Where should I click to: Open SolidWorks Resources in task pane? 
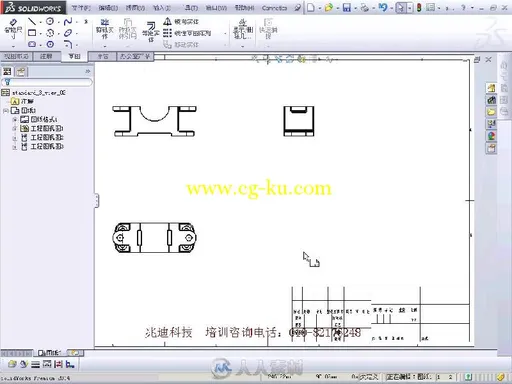click(491, 88)
